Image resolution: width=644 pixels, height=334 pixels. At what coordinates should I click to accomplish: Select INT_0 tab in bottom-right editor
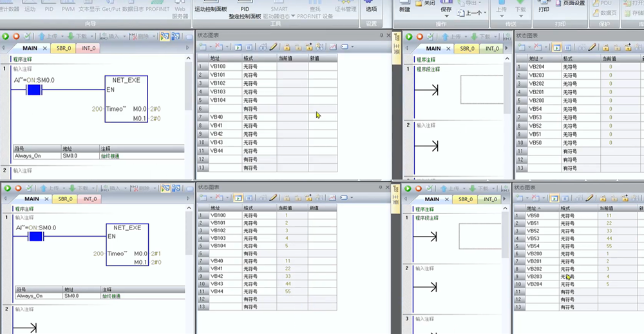[x=490, y=199]
